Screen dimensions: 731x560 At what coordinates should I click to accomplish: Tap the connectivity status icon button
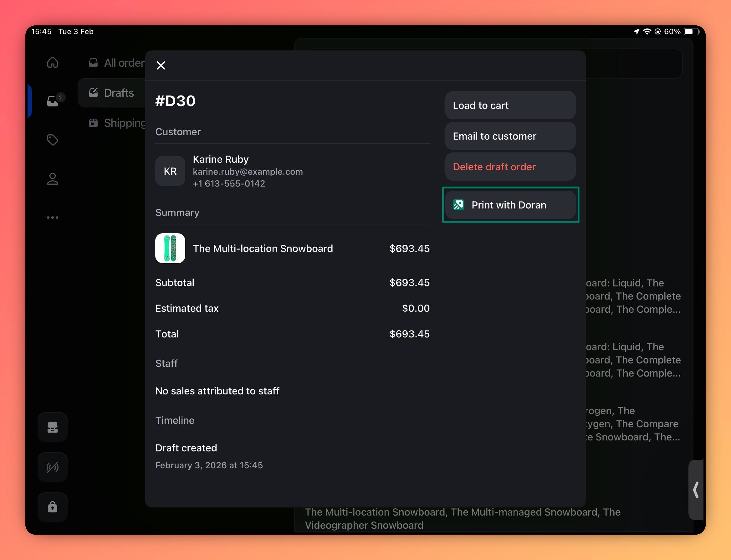tap(53, 467)
